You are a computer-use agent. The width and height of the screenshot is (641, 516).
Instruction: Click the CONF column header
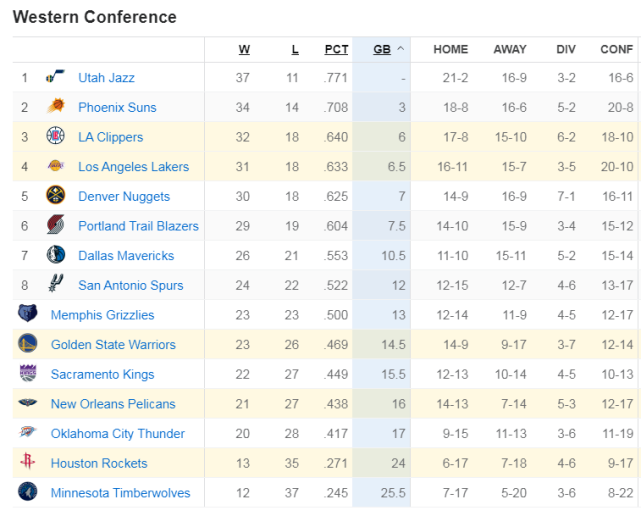tap(616, 49)
